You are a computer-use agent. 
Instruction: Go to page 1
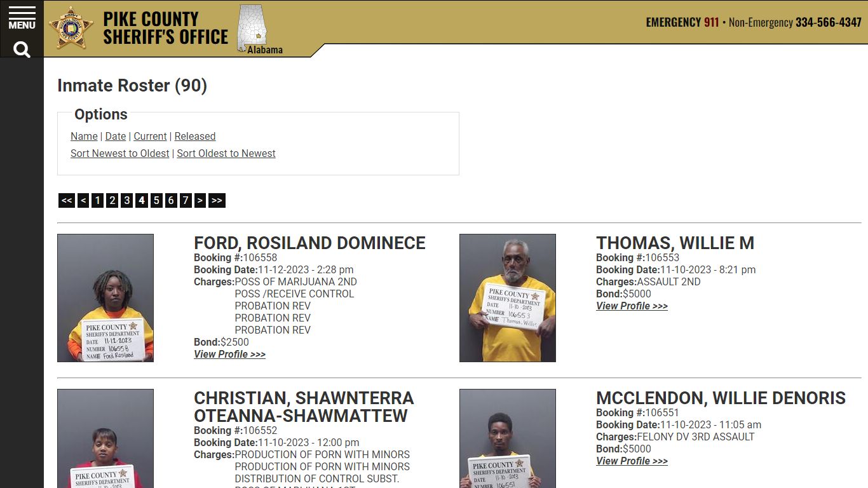pos(97,201)
